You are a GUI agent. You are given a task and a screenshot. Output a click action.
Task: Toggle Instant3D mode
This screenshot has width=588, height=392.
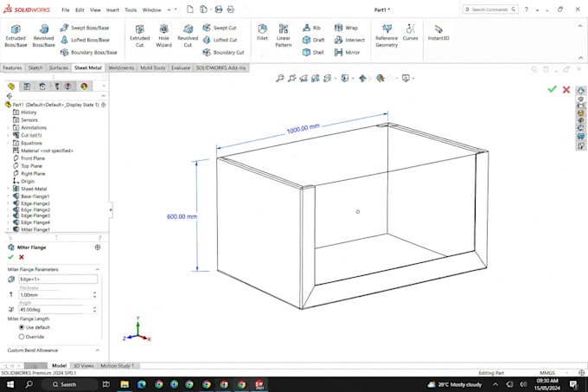pyautogui.click(x=438, y=32)
